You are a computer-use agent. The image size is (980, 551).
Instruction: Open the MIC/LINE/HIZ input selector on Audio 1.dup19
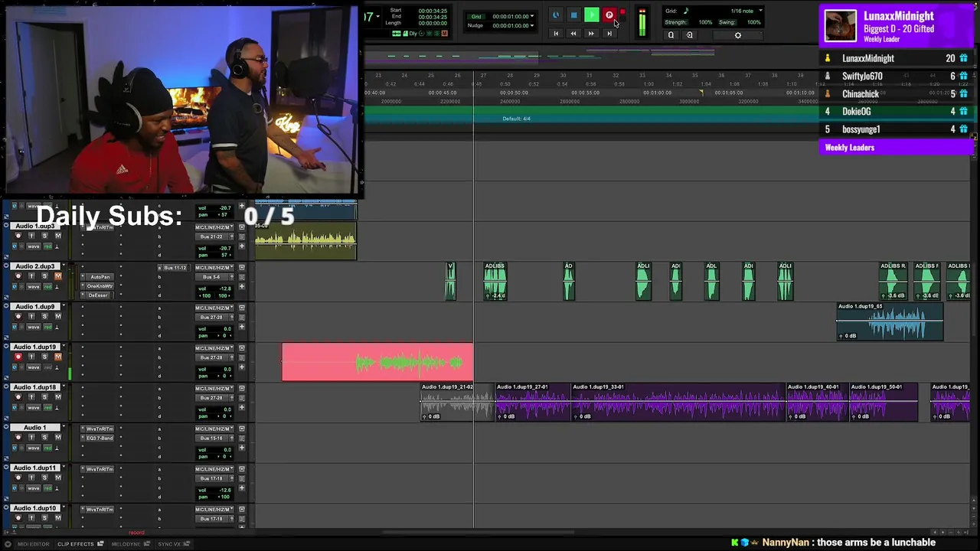[x=215, y=348]
